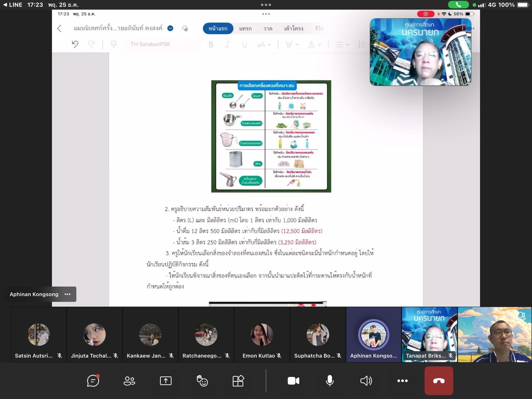Viewport: 532px width, 399px height.
Task: Open more actions in call toolbar
Action: [x=402, y=381]
